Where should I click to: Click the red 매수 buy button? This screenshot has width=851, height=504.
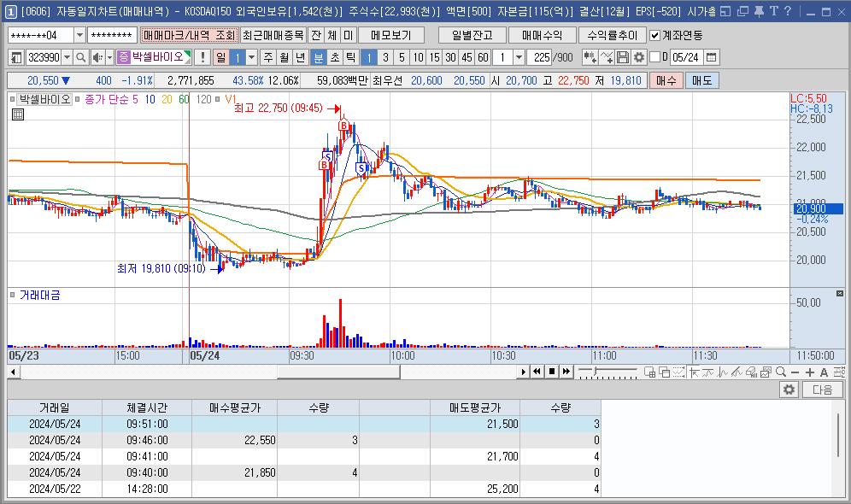666,80
